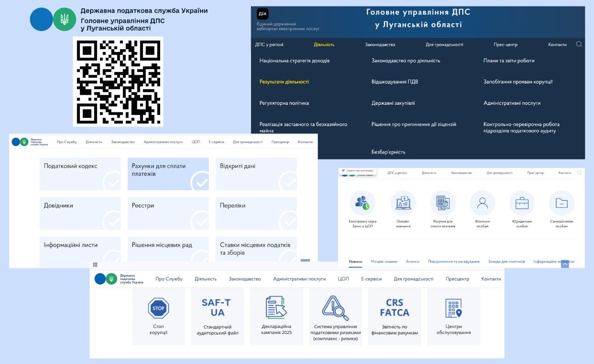594x364 pixels.
Task: Open Пресцентр in the bottom window menu
Action: pos(458,279)
